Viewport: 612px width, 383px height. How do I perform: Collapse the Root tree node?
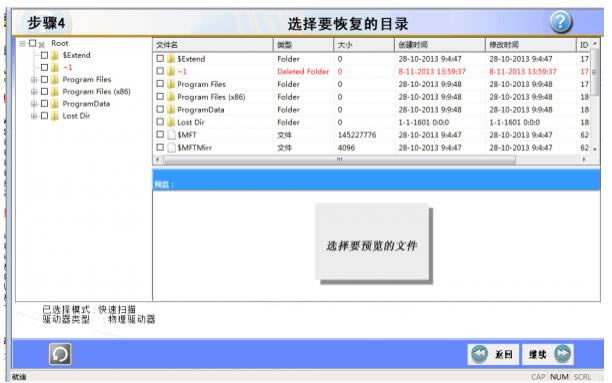(x=22, y=43)
